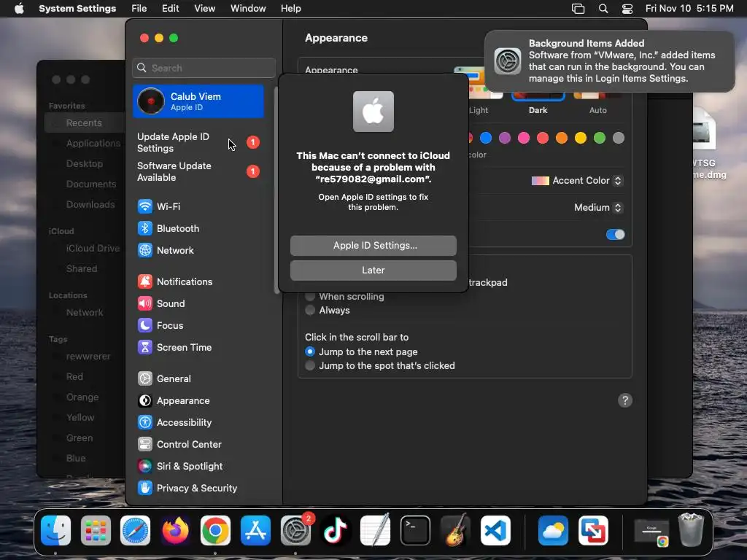Open the Window menu

[x=248, y=9]
